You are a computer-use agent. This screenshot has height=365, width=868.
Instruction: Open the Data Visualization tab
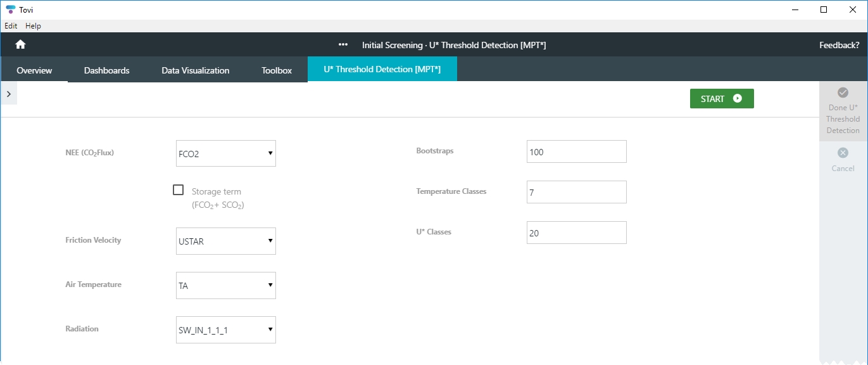[x=195, y=70]
